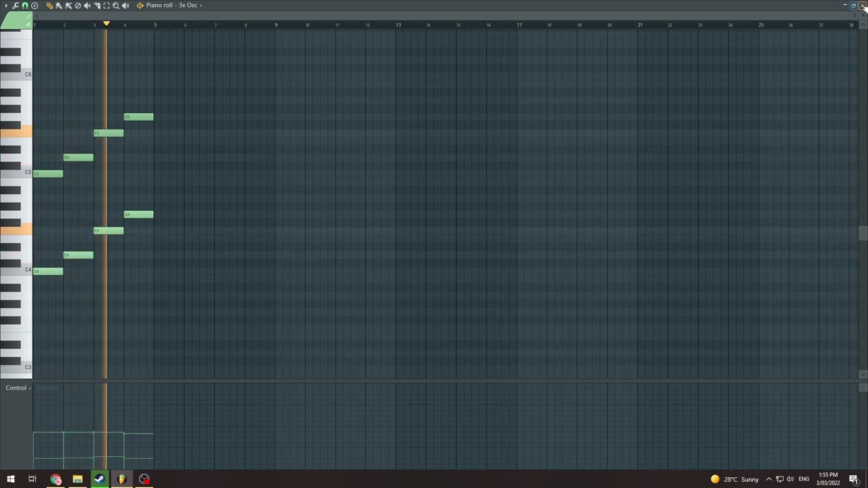Open the piano roll Tools wrench menu

16,5
